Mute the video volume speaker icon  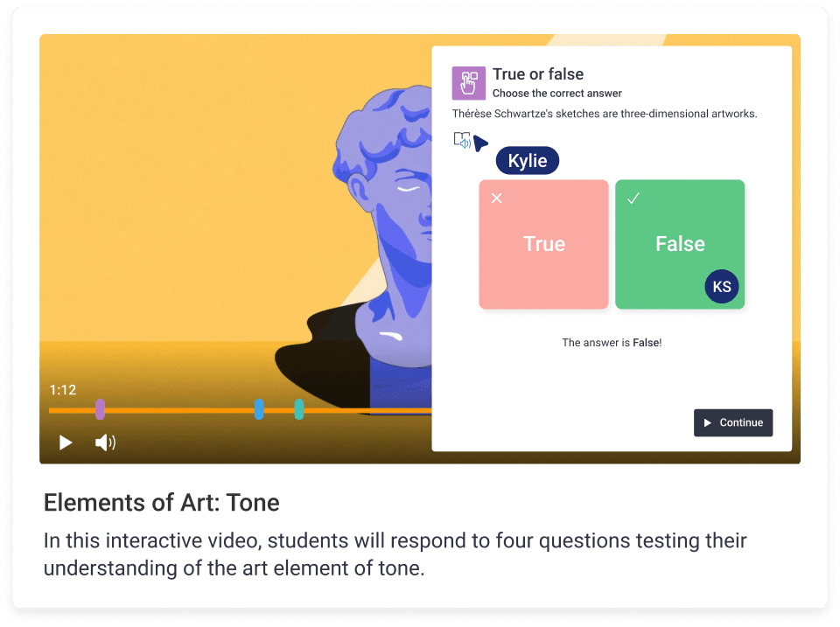[x=105, y=442]
